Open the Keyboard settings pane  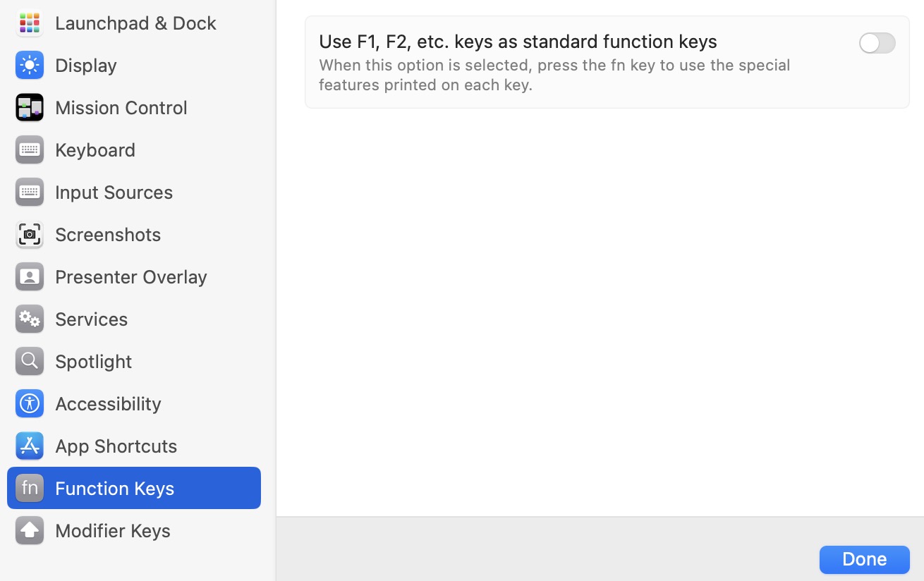pyautogui.click(x=95, y=149)
